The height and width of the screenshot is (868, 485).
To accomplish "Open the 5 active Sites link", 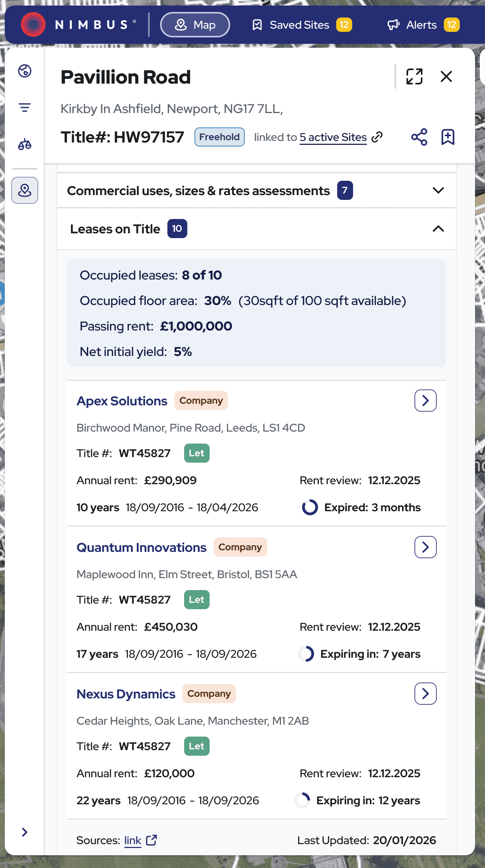I will (x=333, y=137).
